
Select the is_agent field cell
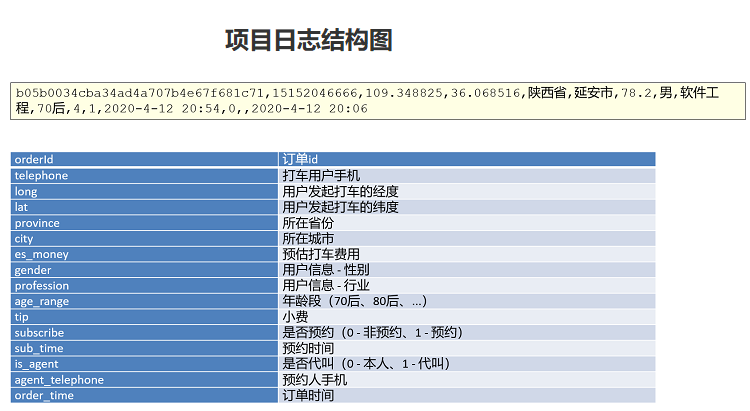(x=144, y=364)
